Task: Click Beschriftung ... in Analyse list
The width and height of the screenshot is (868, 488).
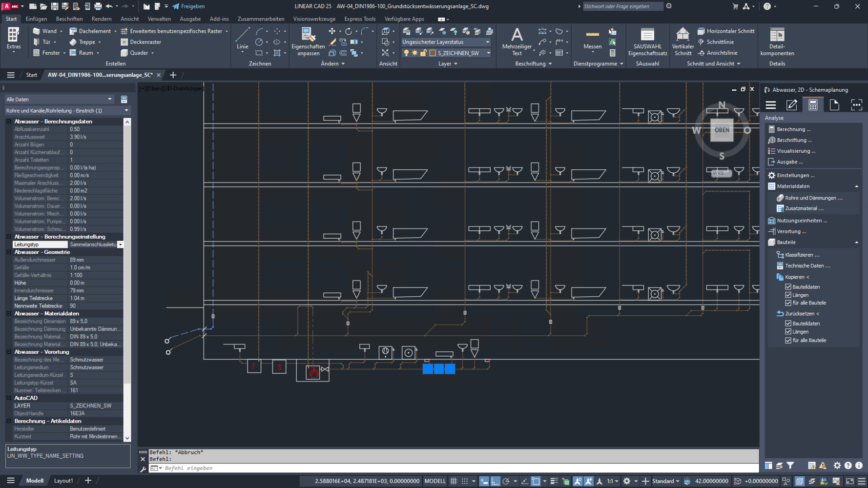Action: pos(794,140)
